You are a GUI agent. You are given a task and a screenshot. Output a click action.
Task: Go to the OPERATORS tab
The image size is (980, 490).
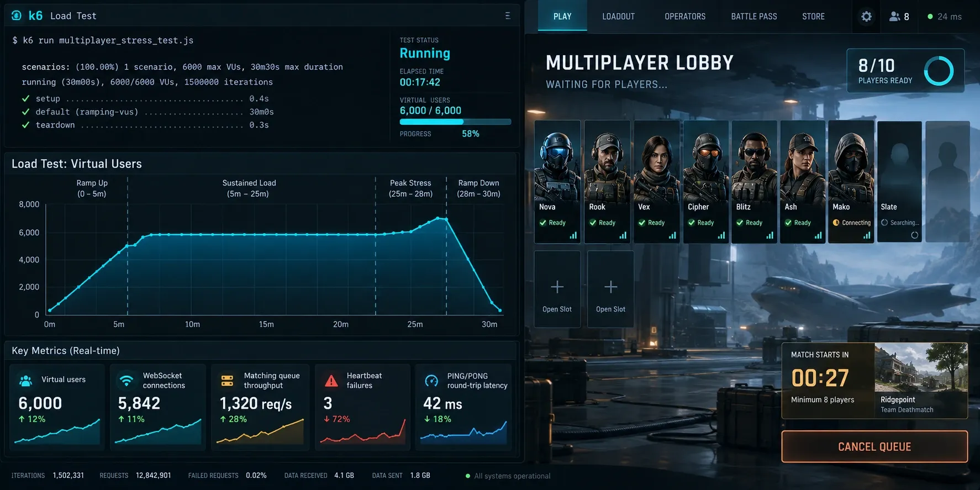point(685,17)
